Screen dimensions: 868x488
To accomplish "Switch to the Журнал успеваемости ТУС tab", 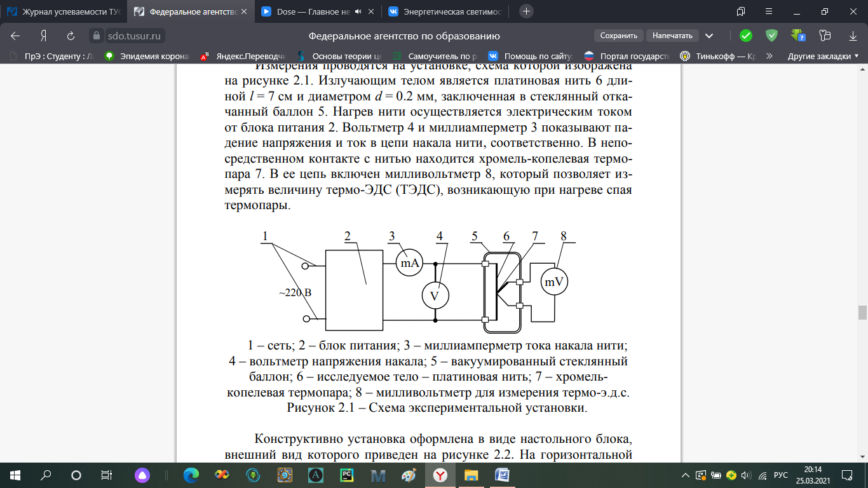I will pyautogui.click(x=63, y=11).
